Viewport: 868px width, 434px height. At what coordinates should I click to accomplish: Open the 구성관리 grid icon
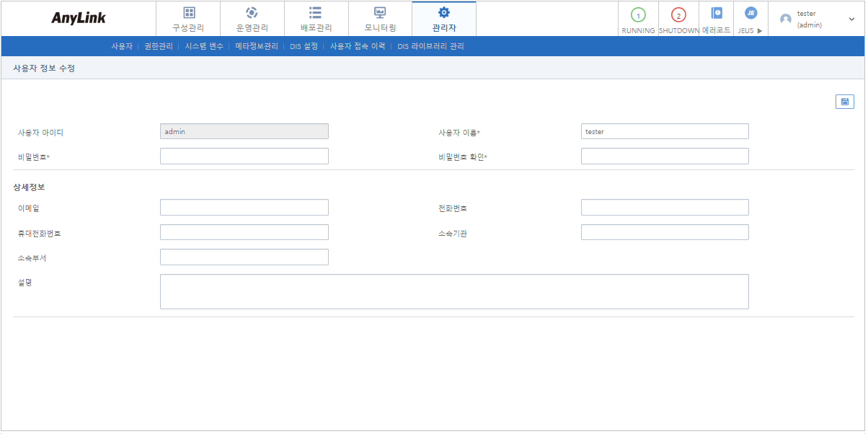click(x=190, y=12)
